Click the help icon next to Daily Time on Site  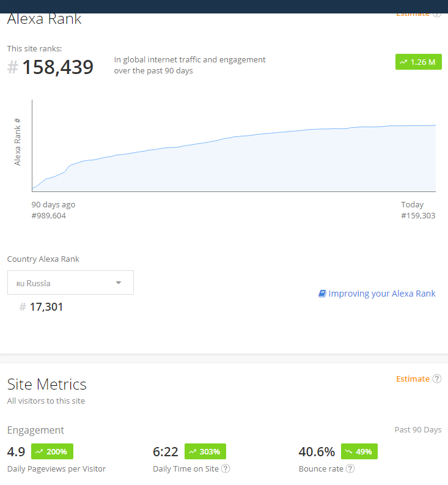(226, 468)
